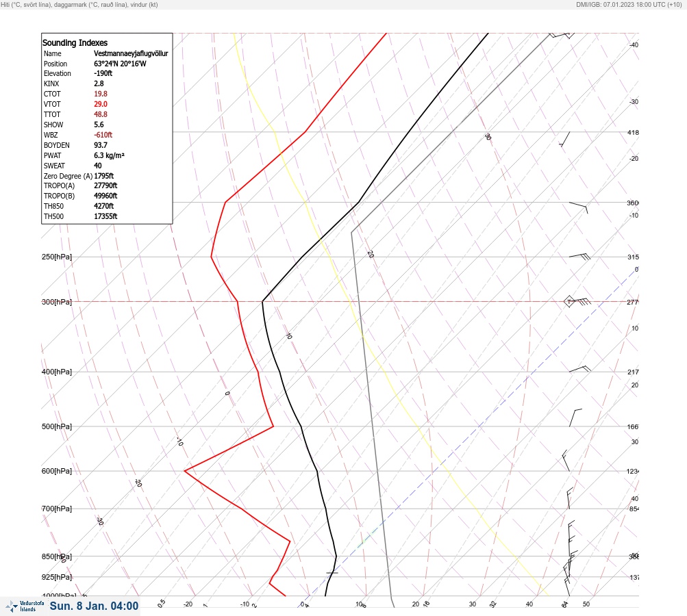Click the 'Name' row label
This screenshot has height=616, width=687.
[53, 53]
